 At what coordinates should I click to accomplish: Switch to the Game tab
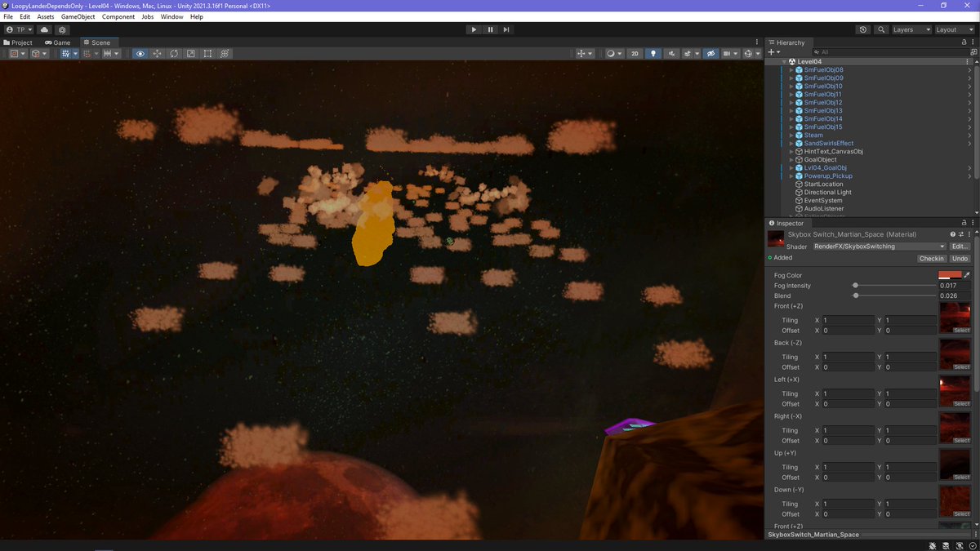coord(58,42)
